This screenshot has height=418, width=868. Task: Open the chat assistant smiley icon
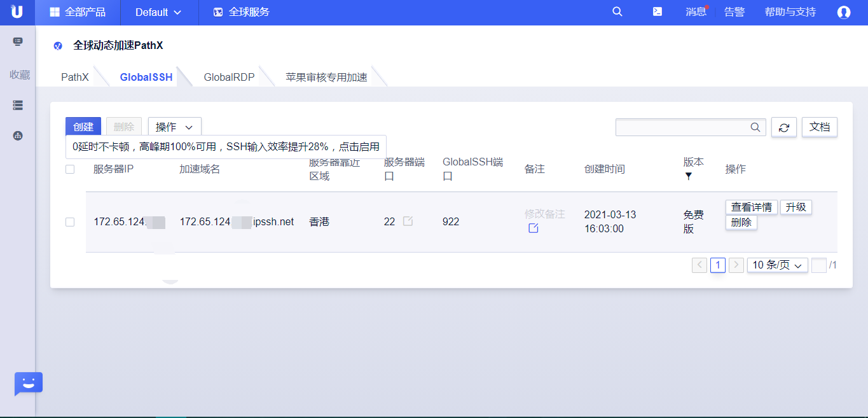(x=28, y=384)
